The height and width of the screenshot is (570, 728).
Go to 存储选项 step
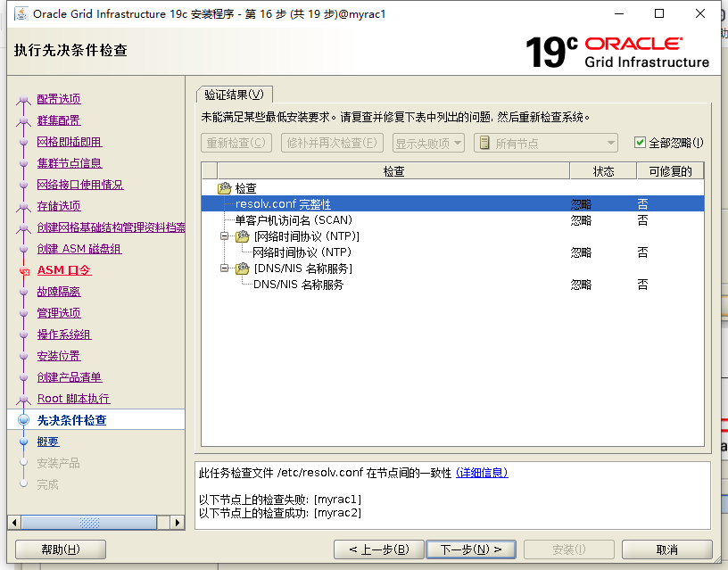(59, 206)
